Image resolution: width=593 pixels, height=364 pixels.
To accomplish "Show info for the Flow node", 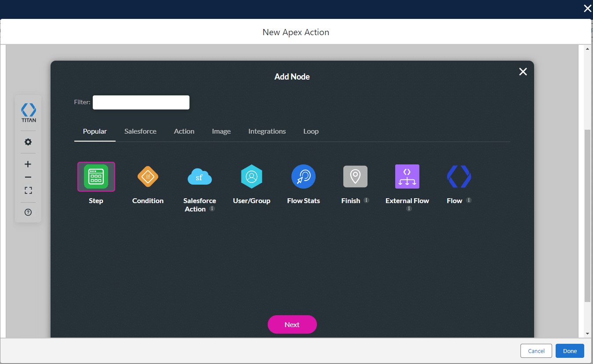I will click(x=468, y=201).
